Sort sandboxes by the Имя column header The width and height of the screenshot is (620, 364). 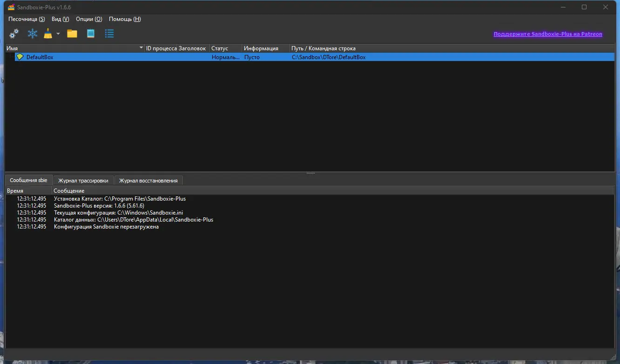75,48
